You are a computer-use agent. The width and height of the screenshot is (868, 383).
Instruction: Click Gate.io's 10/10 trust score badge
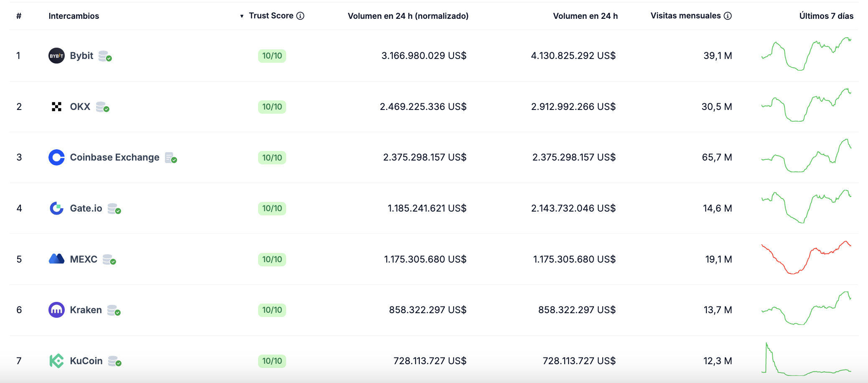point(272,208)
